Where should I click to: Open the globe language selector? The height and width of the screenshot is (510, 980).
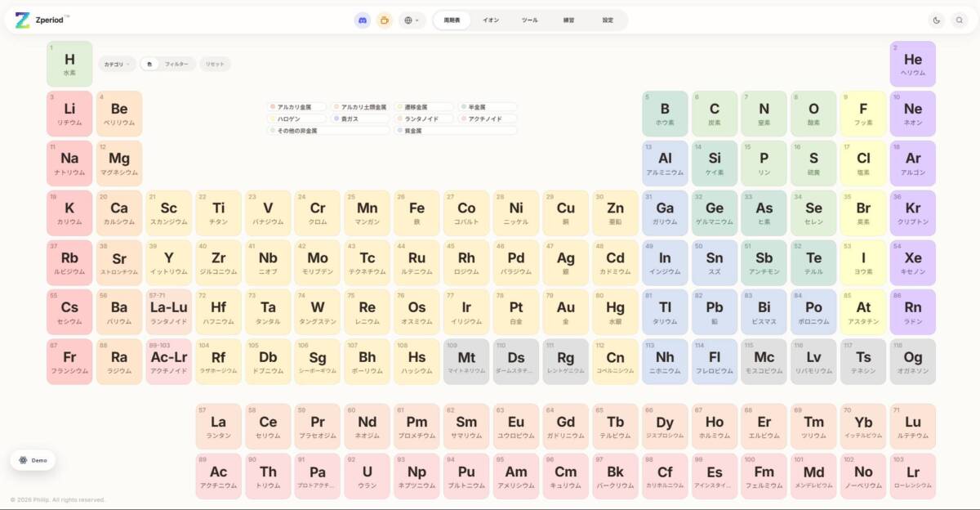(x=412, y=20)
